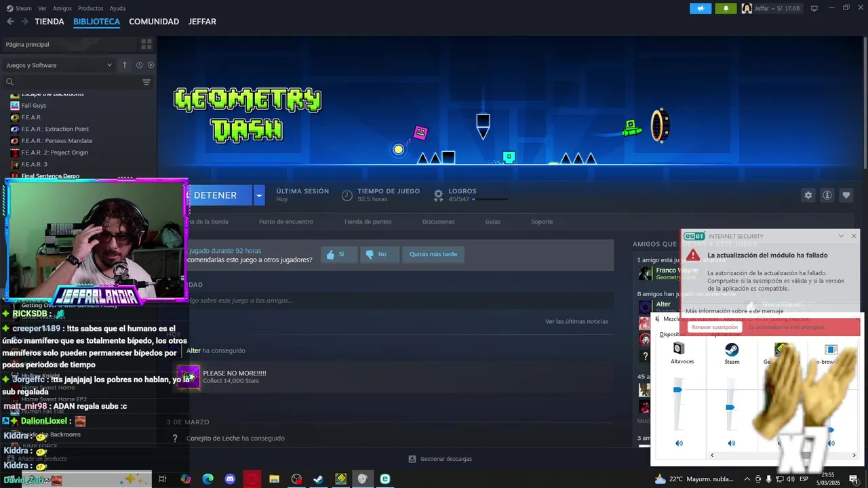Go back with the Steam back arrow
The image size is (868, 488).
(10, 22)
